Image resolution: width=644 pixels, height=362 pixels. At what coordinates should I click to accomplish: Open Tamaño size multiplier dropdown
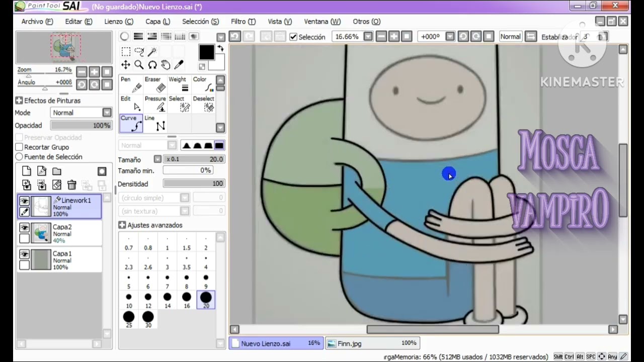157,159
